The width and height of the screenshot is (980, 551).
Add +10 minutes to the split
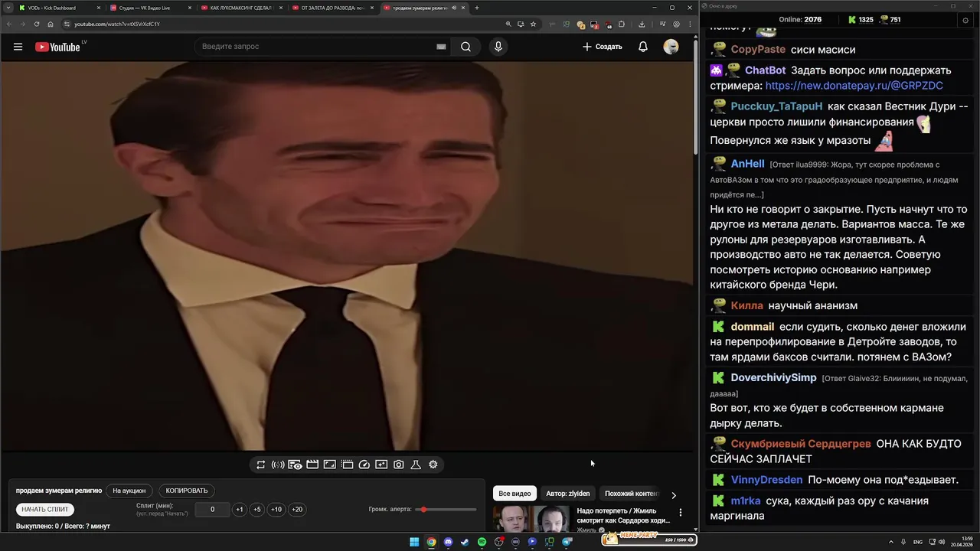pos(276,509)
